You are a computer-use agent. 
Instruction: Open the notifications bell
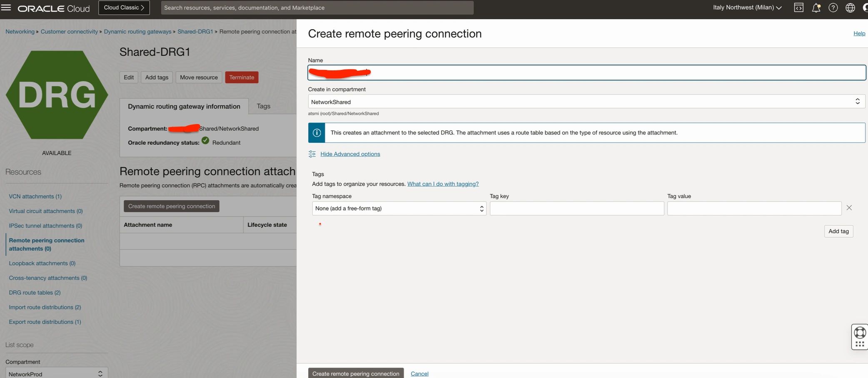[816, 7]
